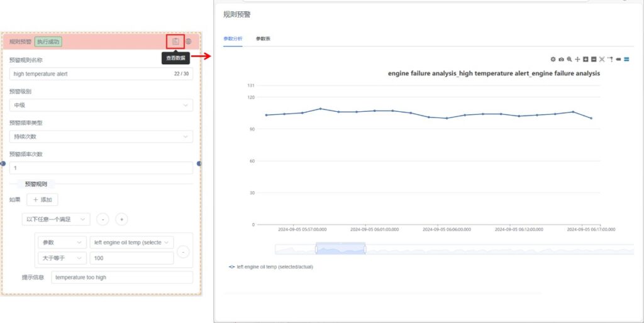Switch to the 参数表 tab

tap(263, 38)
